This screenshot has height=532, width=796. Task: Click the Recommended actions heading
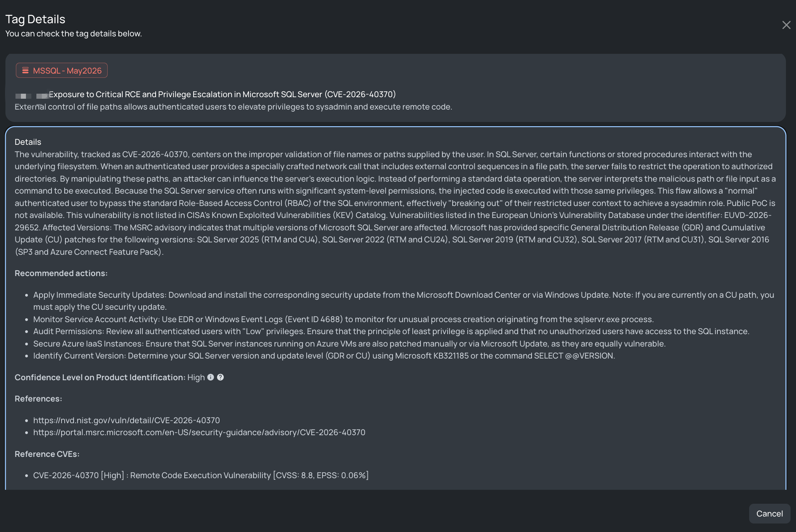click(x=61, y=273)
